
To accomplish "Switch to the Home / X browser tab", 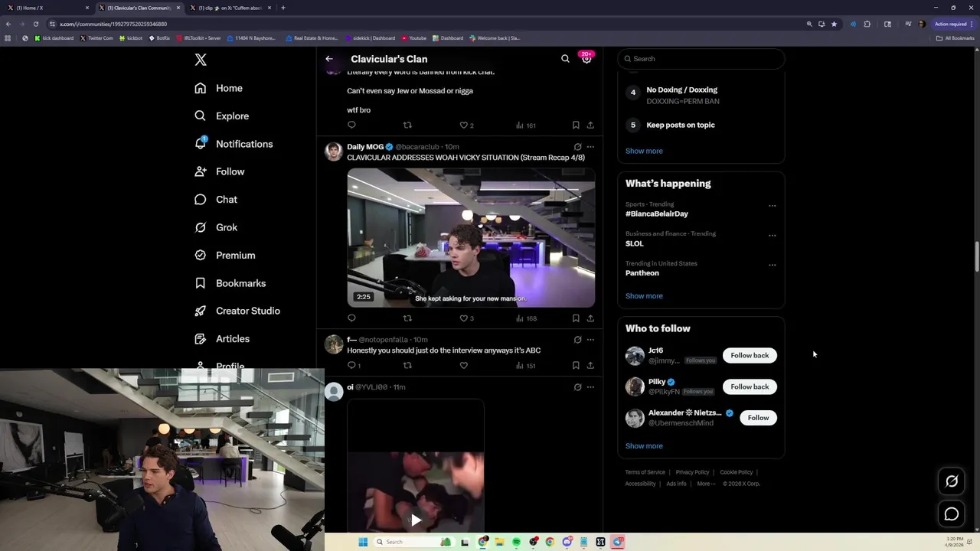I will 48,8.
